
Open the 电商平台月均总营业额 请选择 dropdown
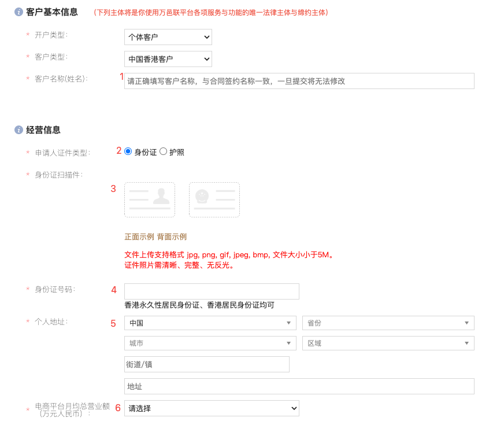tap(212, 408)
